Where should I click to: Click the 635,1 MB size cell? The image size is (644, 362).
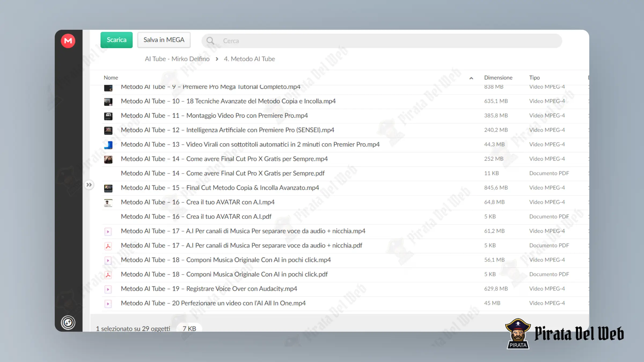pos(496,101)
